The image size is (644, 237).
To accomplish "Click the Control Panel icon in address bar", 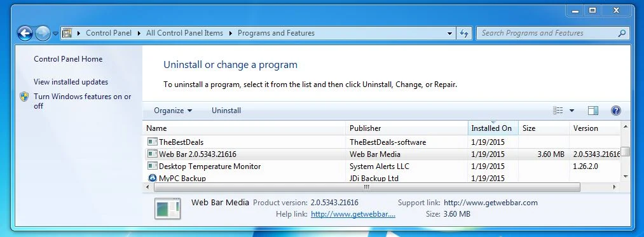I will (x=67, y=33).
